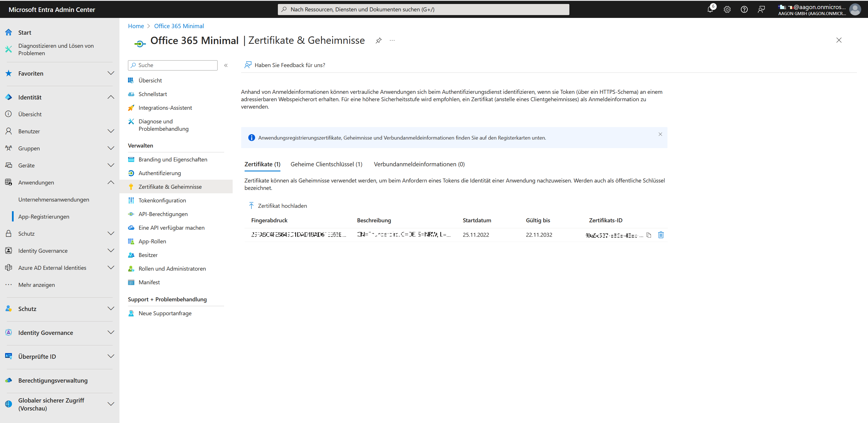Viewport: 868px width, 423px height.
Task: Click the delete icon for the certificate entry
Action: [x=661, y=235]
